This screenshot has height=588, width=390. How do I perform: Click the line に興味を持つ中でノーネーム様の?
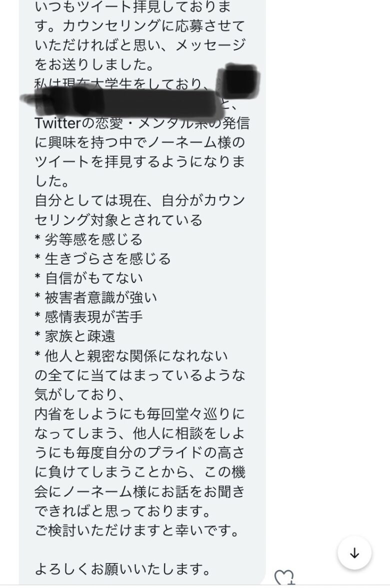point(139,142)
